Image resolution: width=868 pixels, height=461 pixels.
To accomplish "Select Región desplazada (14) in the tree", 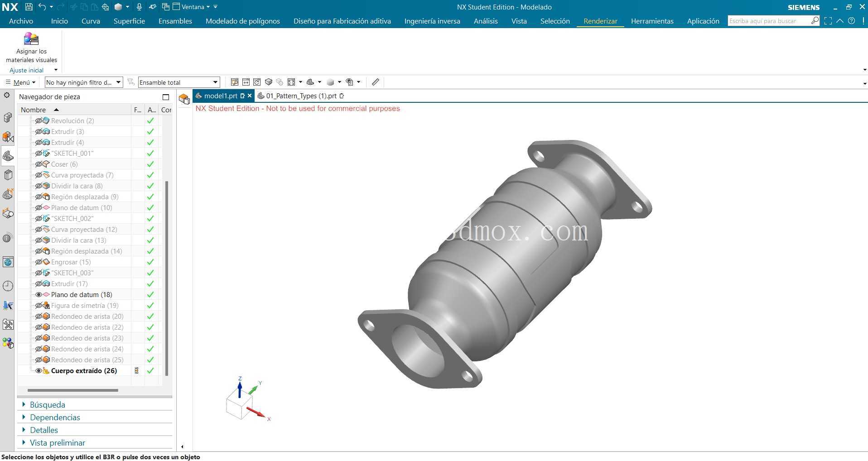I will pyautogui.click(x=87, y=251).
